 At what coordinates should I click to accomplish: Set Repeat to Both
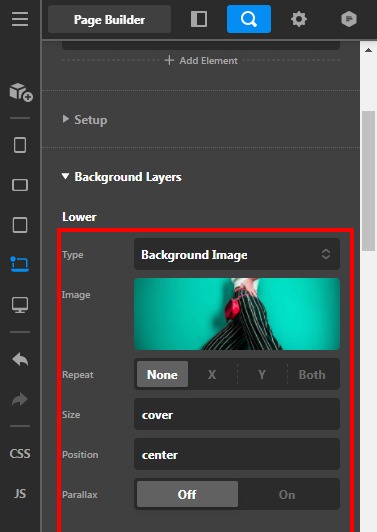(312, 374)
